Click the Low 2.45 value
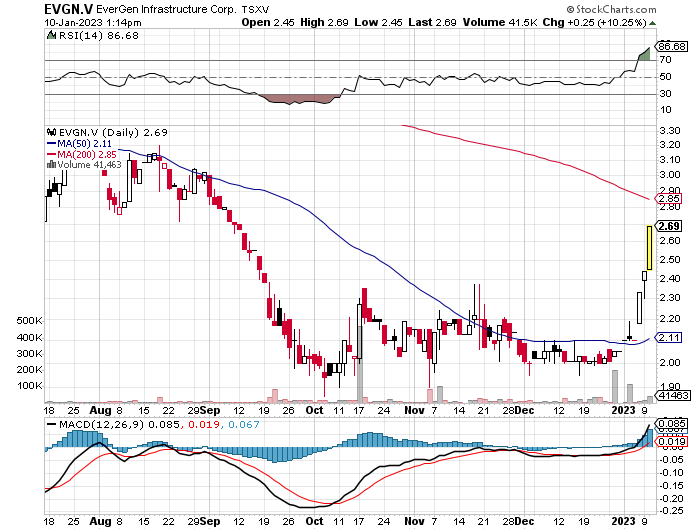700x530 pixels. tap(379, 22)
